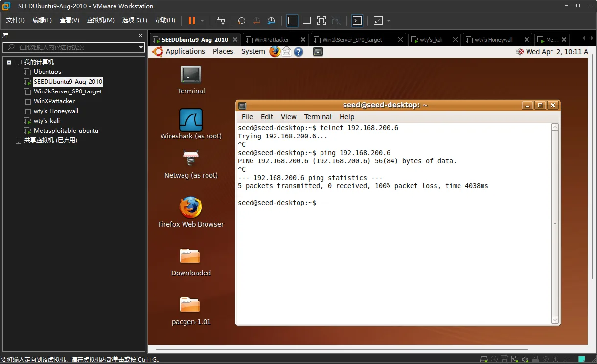Launch Firefox from the GNOME panel
Viewport: 597px width, 364px height.
click(x=275, y=51)
